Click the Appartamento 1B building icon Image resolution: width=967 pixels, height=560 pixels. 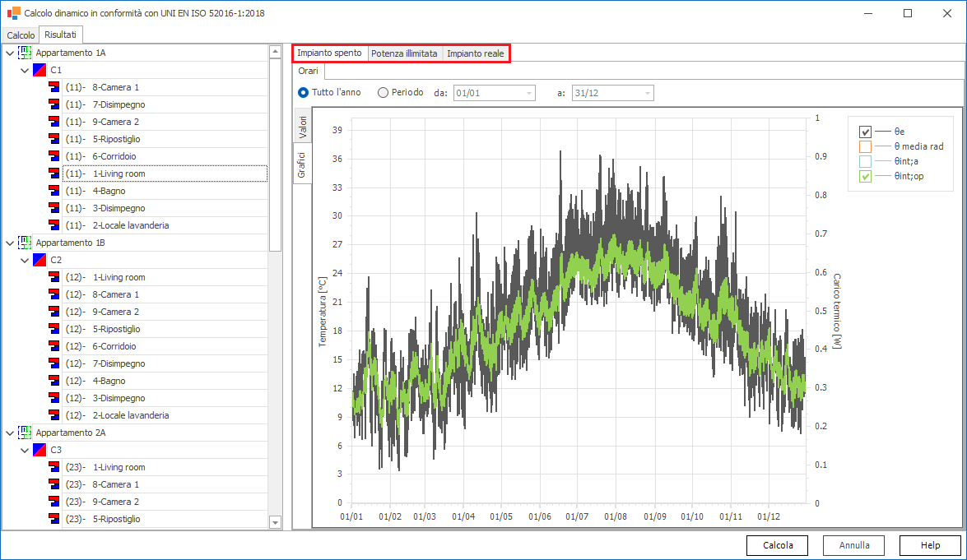pos(25,243)
